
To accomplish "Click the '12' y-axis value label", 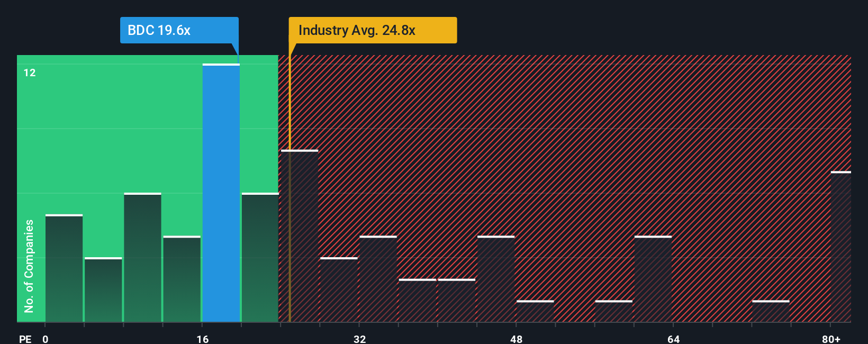I will point(30,73).
